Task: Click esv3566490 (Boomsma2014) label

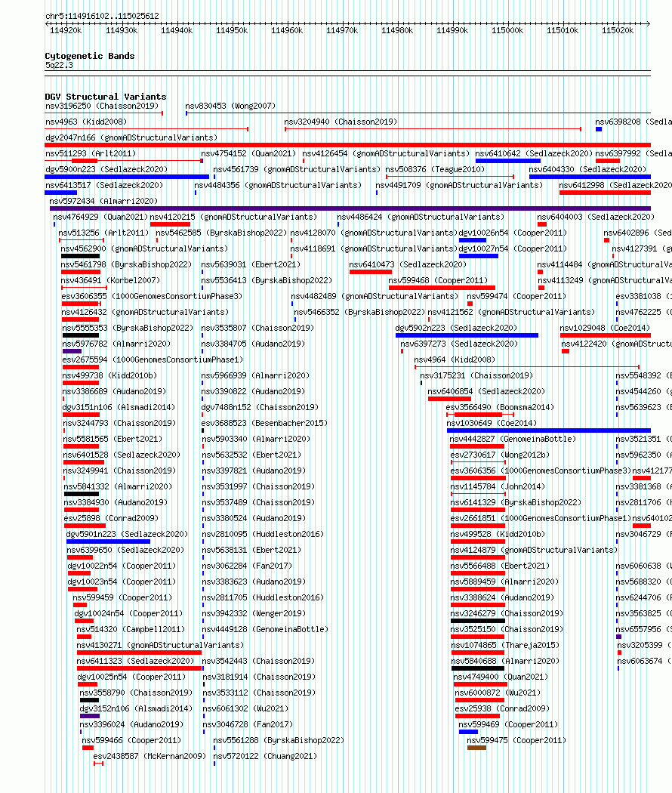Action: point(500,407)
